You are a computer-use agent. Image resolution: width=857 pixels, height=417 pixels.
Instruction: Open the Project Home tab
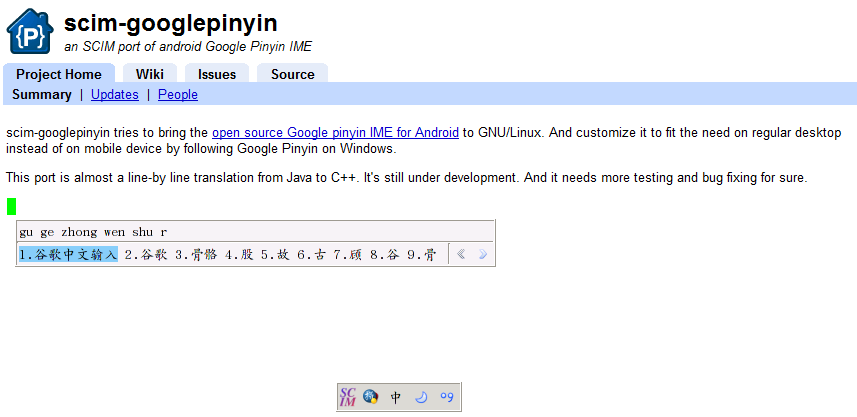coord(59,74)
